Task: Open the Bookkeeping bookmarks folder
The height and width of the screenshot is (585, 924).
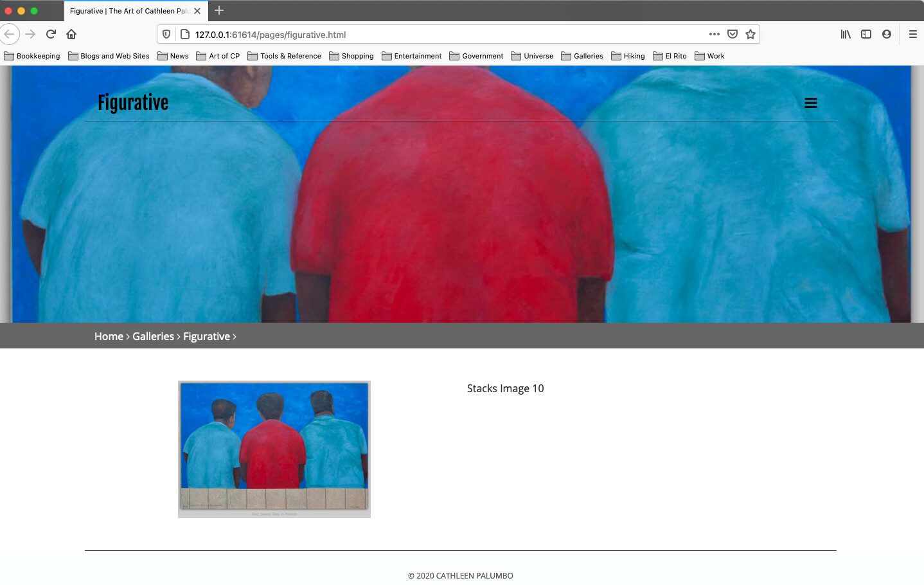Action: pos(32,56)
